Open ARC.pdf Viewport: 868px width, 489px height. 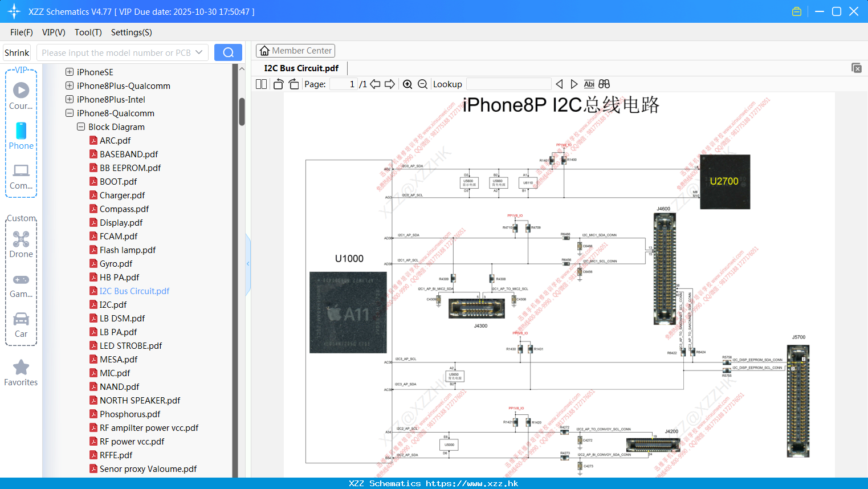[115, 140]
